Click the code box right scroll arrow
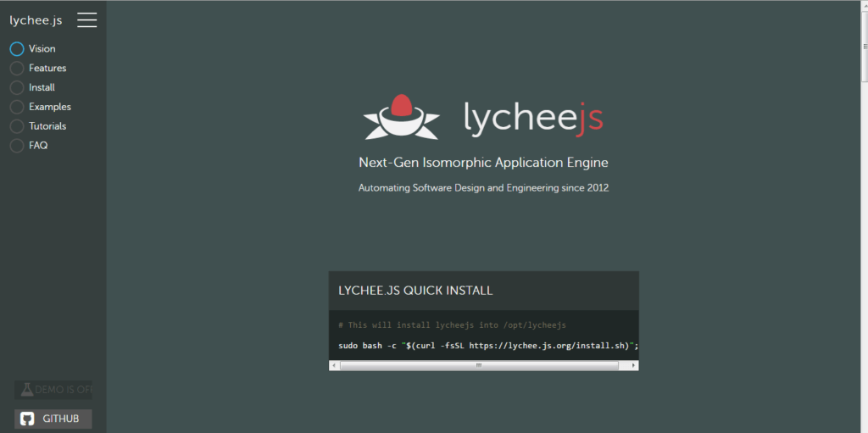The width and height of the screenshot is (868, 433). (634, 365)
